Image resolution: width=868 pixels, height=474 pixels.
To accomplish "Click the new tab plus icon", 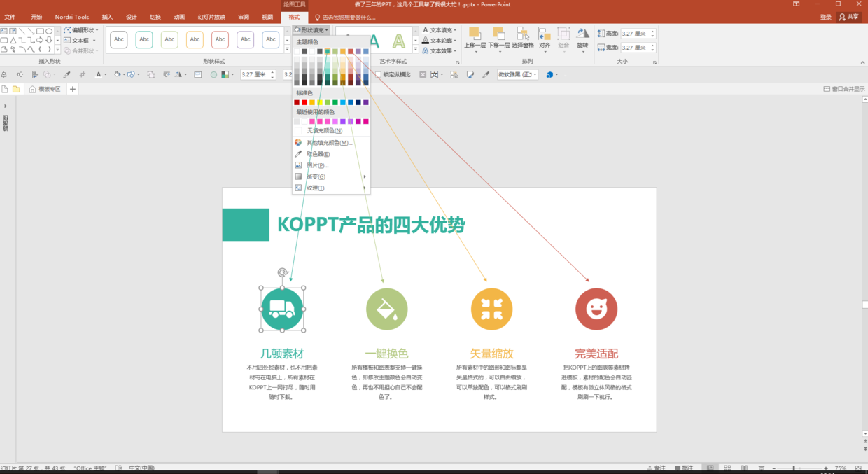I will coord(72,89).
